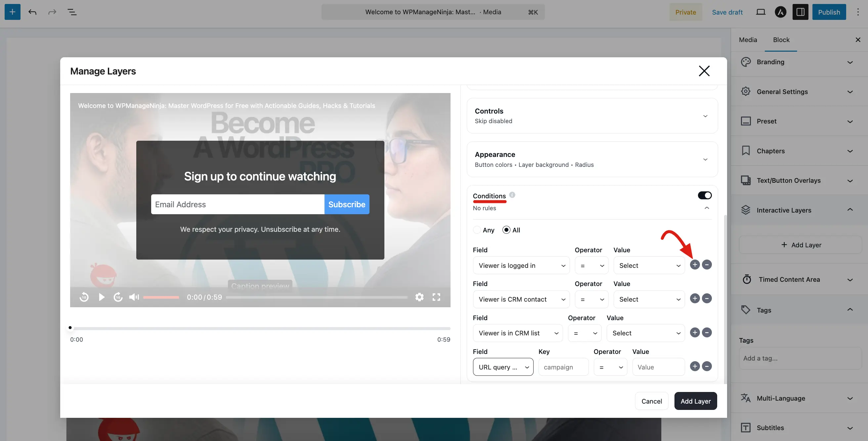Click the sidebar Add Layer button
Viewport: 868px width, 441px height.
pos(800,245)
